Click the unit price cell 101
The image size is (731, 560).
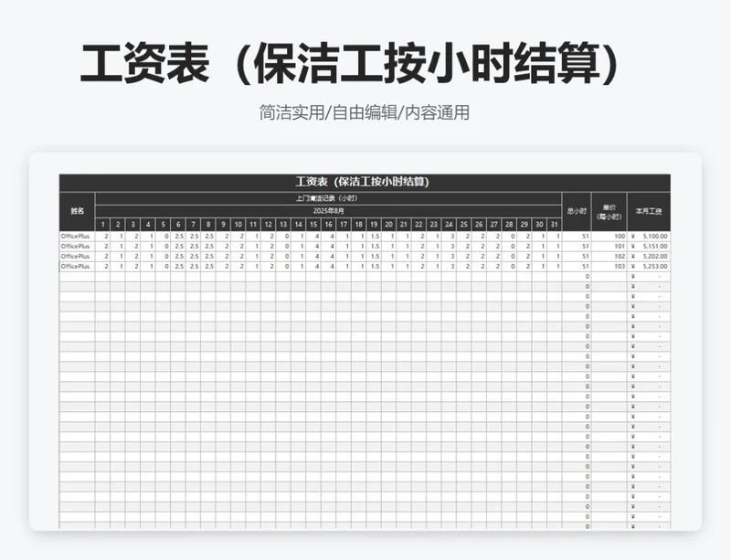tap(609, 246)
